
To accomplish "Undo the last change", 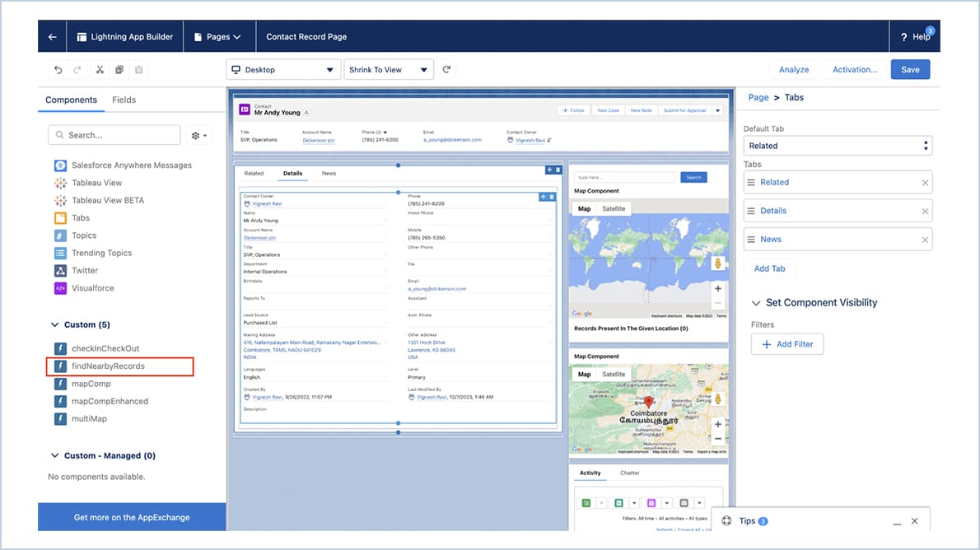I will [x=58, y=69].
